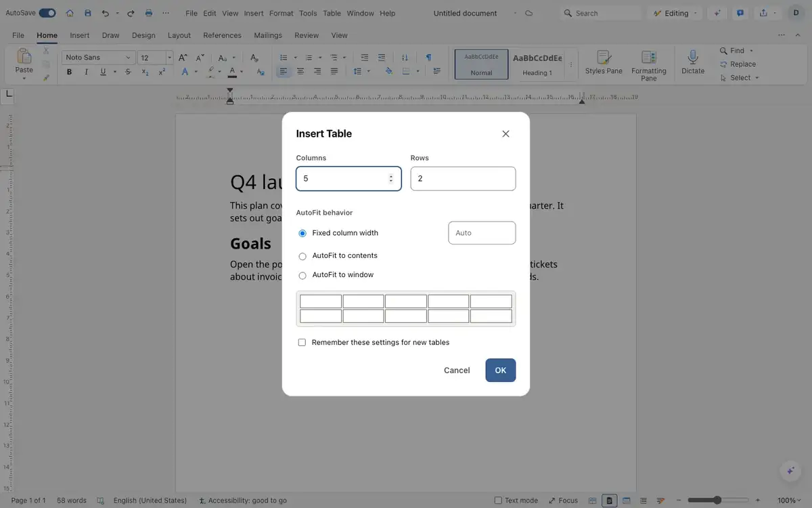
Task: Toggle Underline formatting
Action: (103, 71)
